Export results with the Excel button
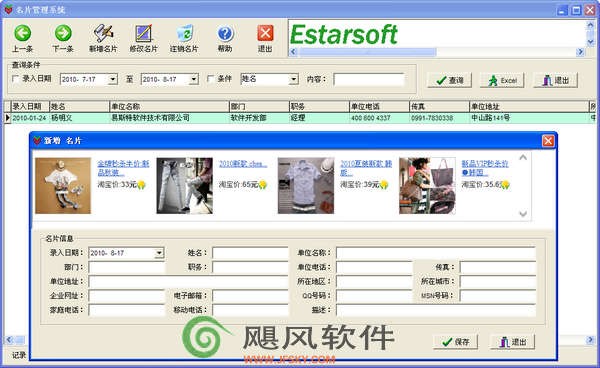 tap(502, 80)
